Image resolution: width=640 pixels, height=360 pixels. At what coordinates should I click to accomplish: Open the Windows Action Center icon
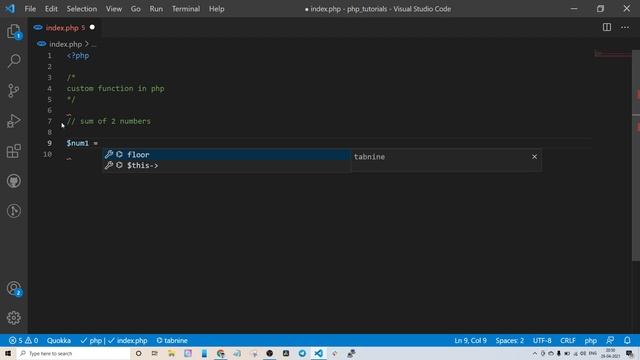click(630, 353)
